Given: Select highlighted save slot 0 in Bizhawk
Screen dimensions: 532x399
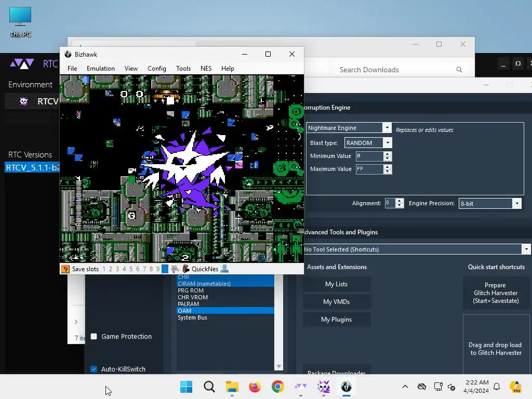Looking at the screenshot, I should coord(165,269).
